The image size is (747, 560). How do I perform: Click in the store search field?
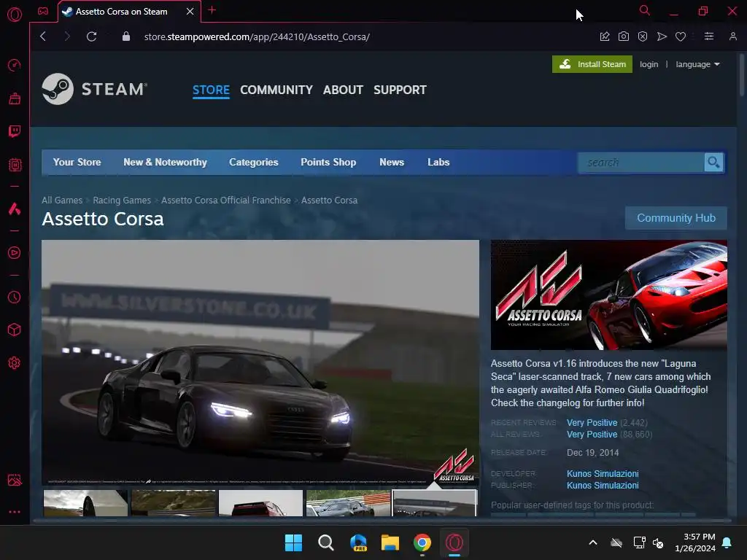pos(640,163)
